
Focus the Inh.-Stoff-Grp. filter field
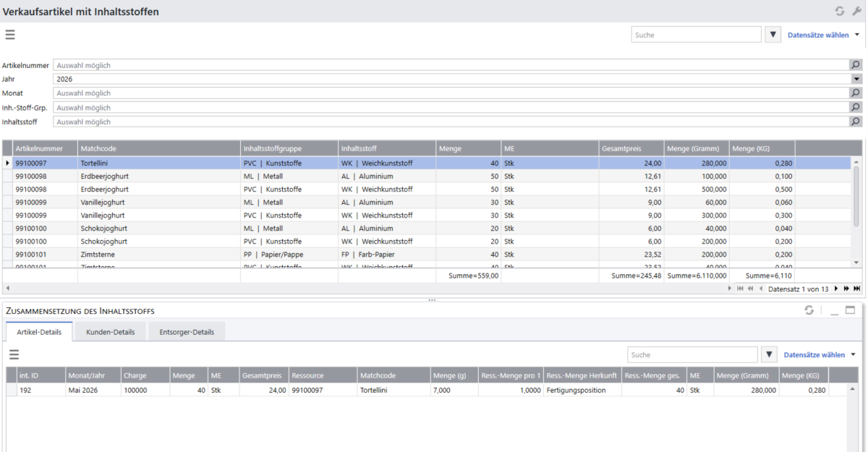click(451, 107)
